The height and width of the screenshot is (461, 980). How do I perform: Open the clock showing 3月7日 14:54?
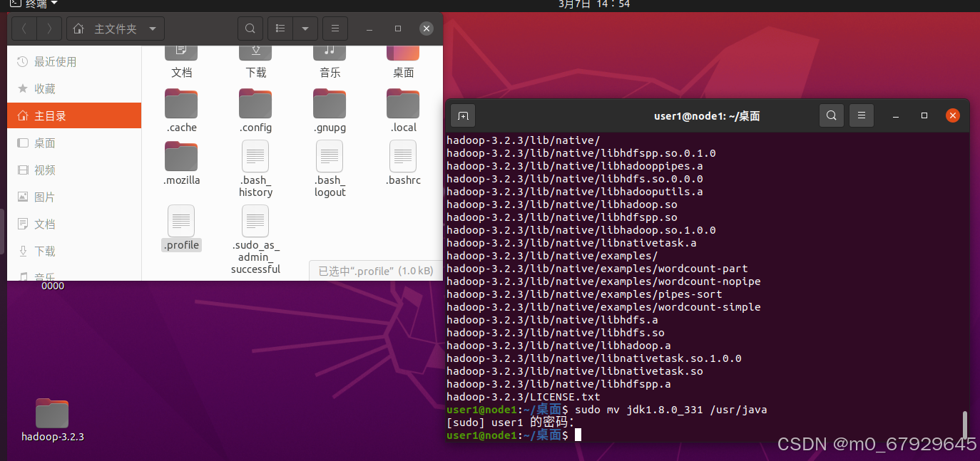pos(594,4)
